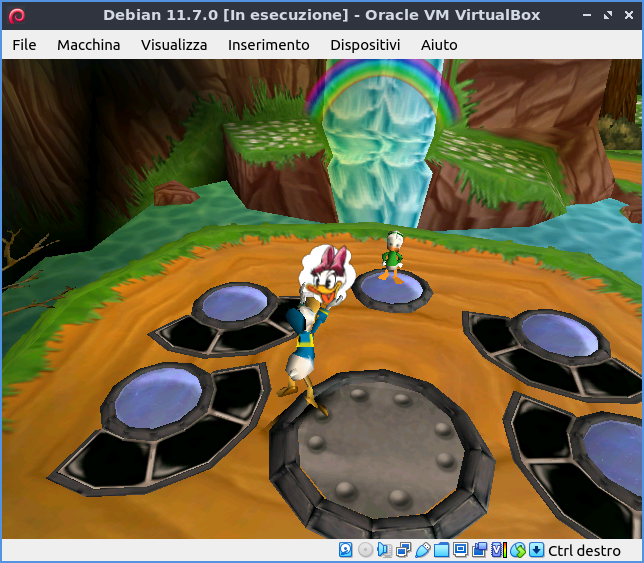This screenshot has width=644, height=563.
Task: Open the USB devices status icon
Action: tap(423, 550)
